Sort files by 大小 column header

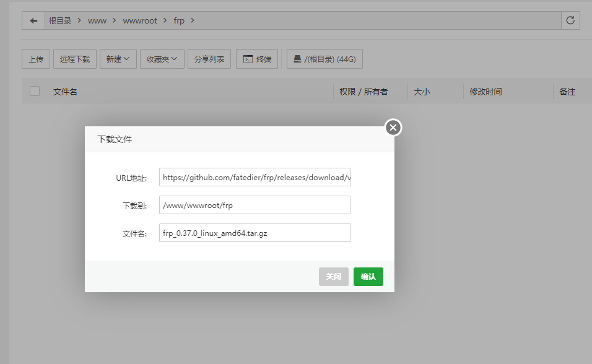[422, 92]
